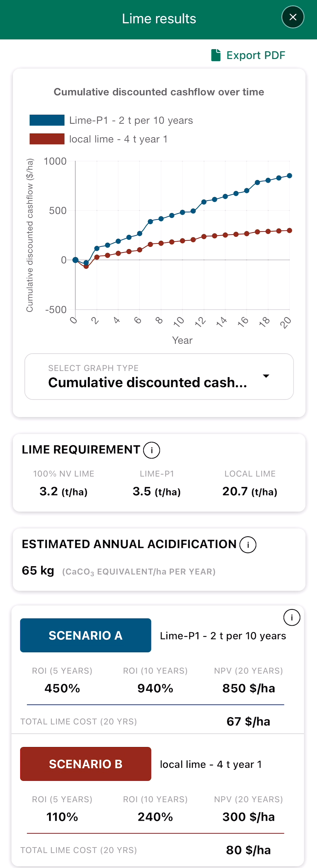Open the Export PDF link
This screenshot has height=868, width=317.
[x=248, y=55]
